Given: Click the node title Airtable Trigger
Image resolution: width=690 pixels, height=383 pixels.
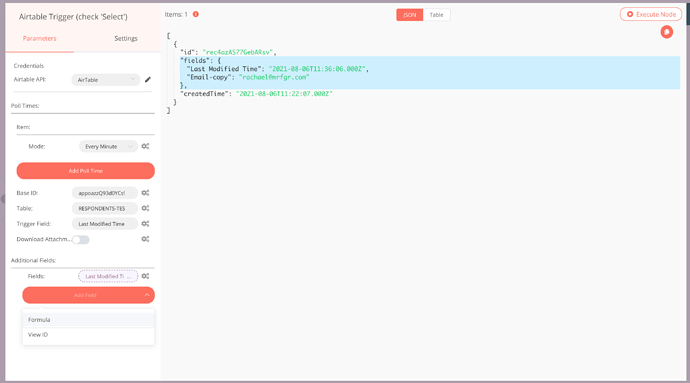Looking at the screenshot, I should coord(73,17).
